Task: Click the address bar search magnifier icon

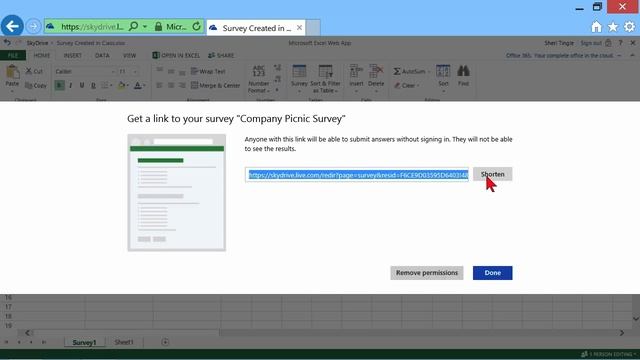Action: click(133, 27)
